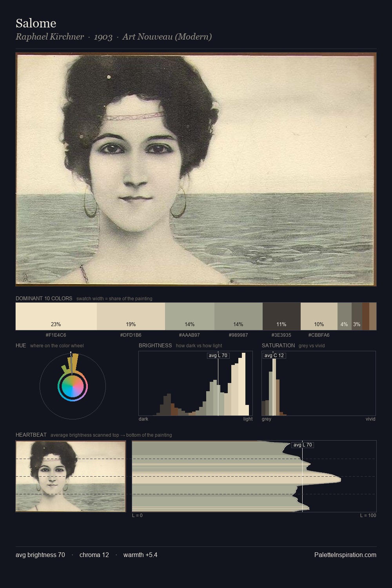Click the avg L 70 label in heartbeat chart

point(303,445)
